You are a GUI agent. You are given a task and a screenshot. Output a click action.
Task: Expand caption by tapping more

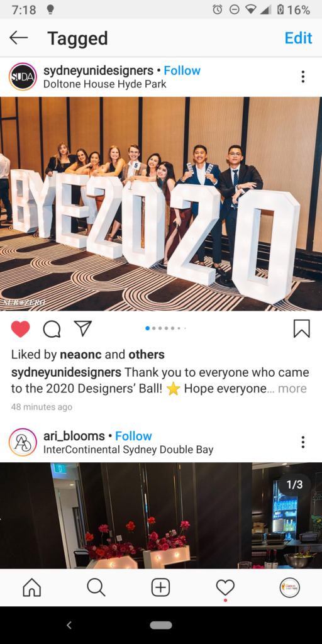(x=292, y=389)
